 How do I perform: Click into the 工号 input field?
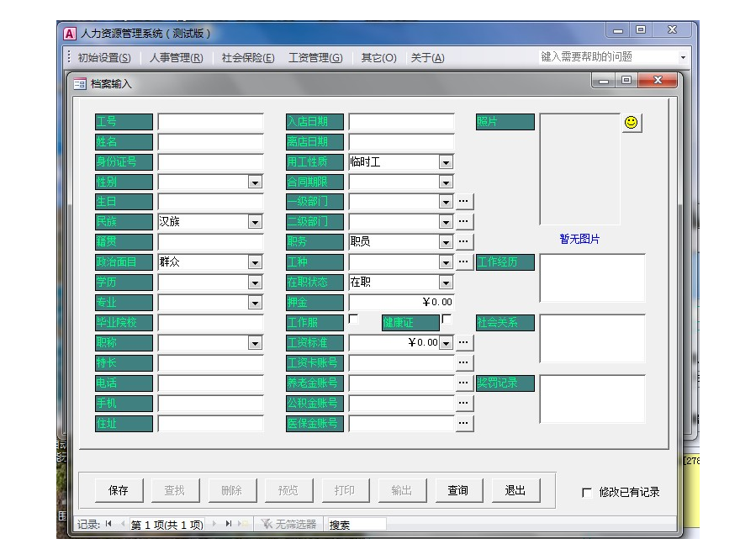pos(210,122)
